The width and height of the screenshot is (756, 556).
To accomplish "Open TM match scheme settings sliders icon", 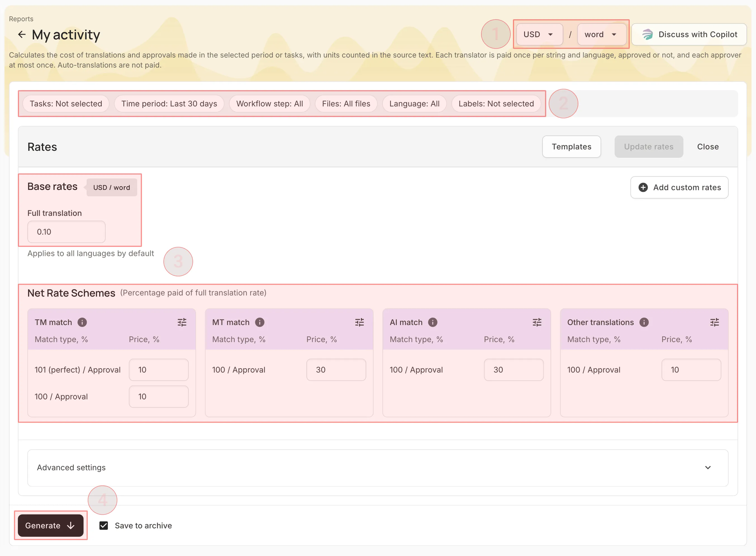I will (182, 322).
